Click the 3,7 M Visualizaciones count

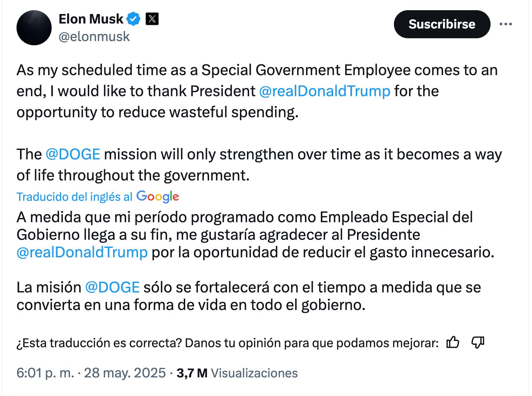tap(237, 373)
